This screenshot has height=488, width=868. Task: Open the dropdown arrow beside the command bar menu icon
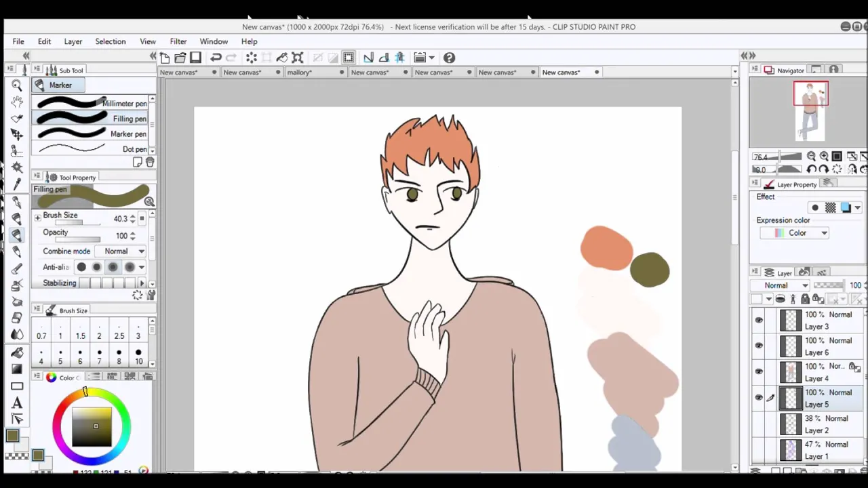[x=432, y=58]
